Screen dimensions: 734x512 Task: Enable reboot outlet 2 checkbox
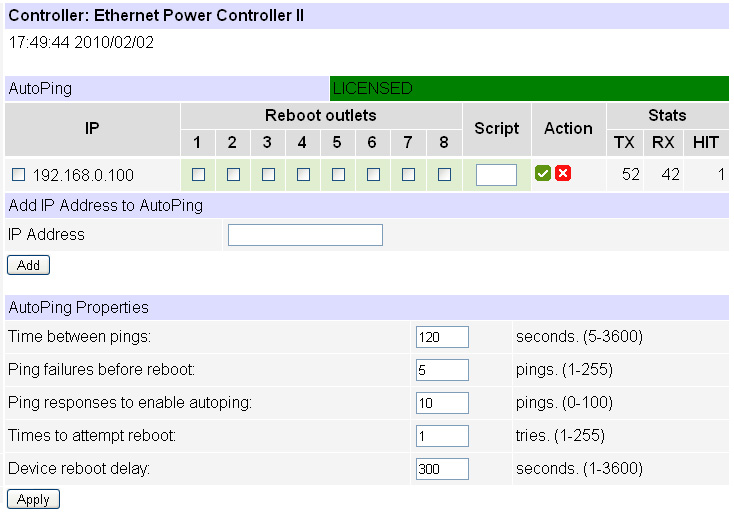[233, 175]
